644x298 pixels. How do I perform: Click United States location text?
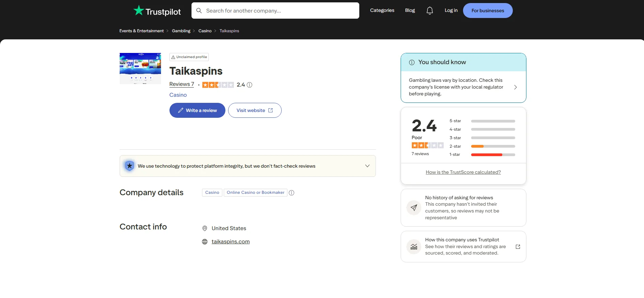click(x=229, y=228)
